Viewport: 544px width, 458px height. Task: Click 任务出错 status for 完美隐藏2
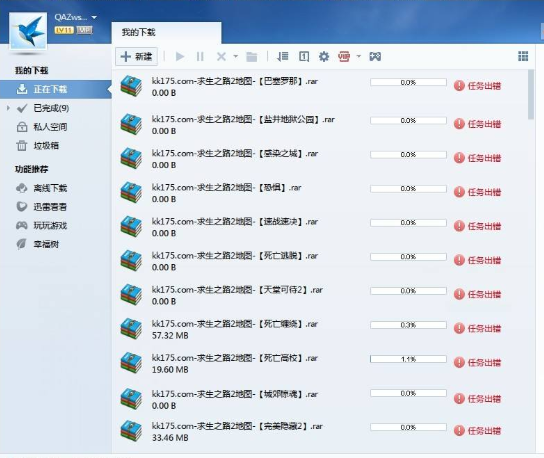(477, 431)
